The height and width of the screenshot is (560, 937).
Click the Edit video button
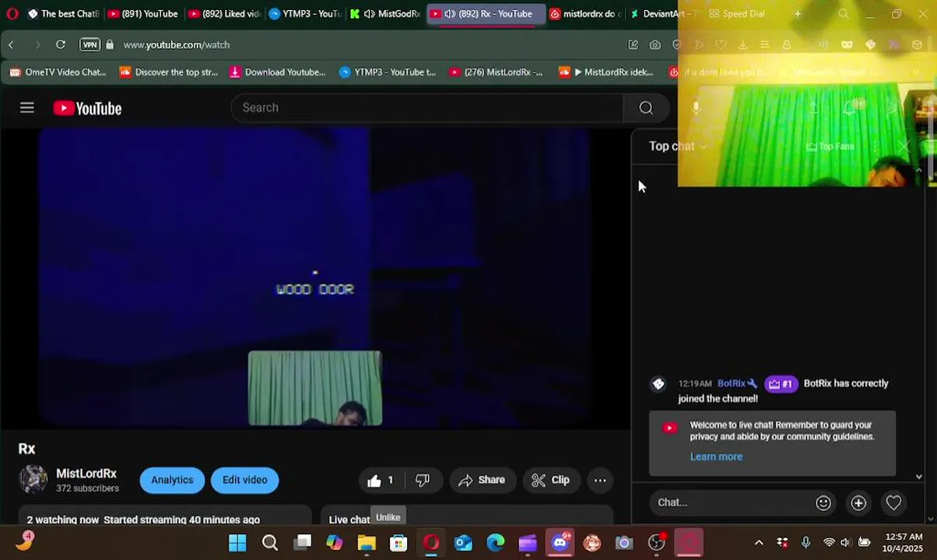click(244, 480)
